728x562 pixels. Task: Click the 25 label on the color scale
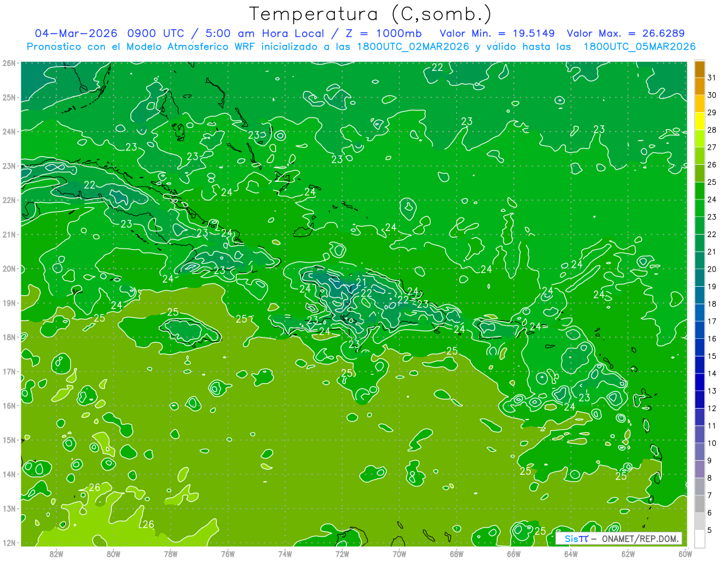click(x=712, y=182)
